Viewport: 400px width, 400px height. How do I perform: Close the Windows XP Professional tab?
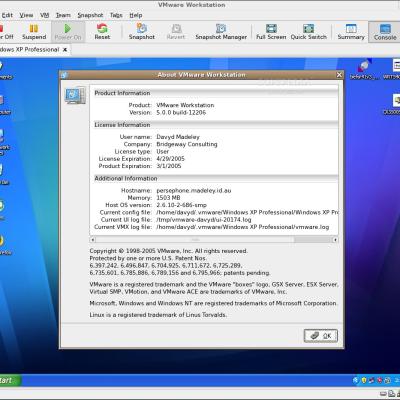click(x=65, y=50)
